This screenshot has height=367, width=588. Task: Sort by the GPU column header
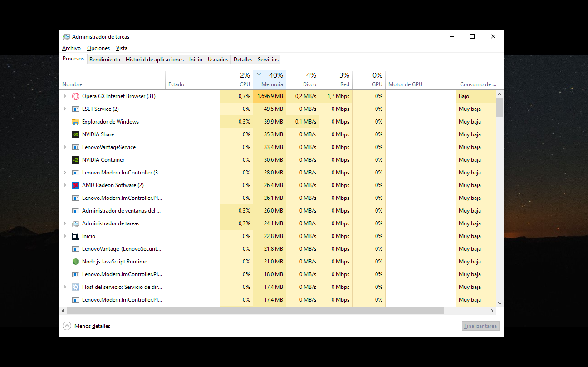[x=369, y=80]
